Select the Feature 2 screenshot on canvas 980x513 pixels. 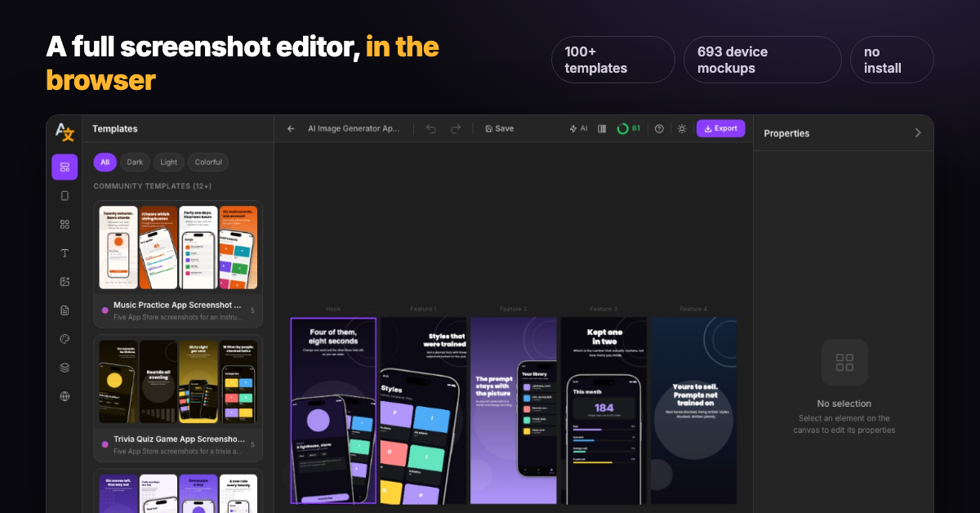coord(513,411)
